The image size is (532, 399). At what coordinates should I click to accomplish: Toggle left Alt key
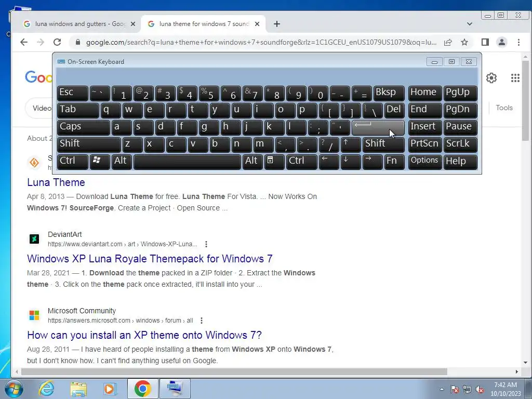(122, 162)
